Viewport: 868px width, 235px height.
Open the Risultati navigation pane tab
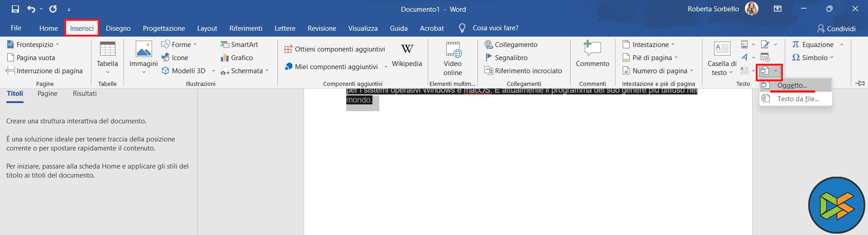coord(85,94)
